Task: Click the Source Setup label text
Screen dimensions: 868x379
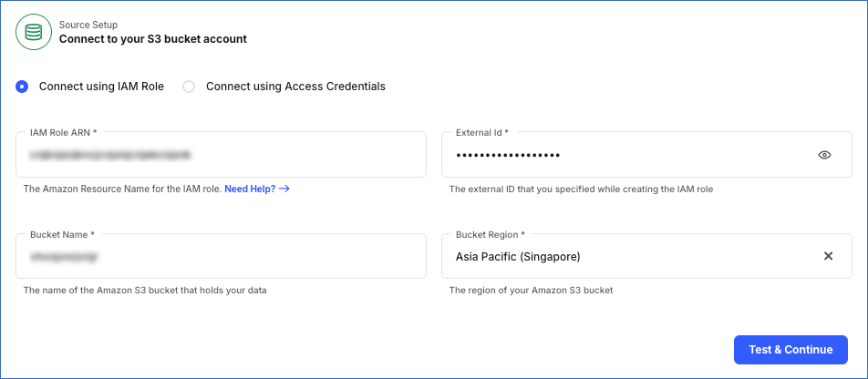Action: [x=88, y=25]
